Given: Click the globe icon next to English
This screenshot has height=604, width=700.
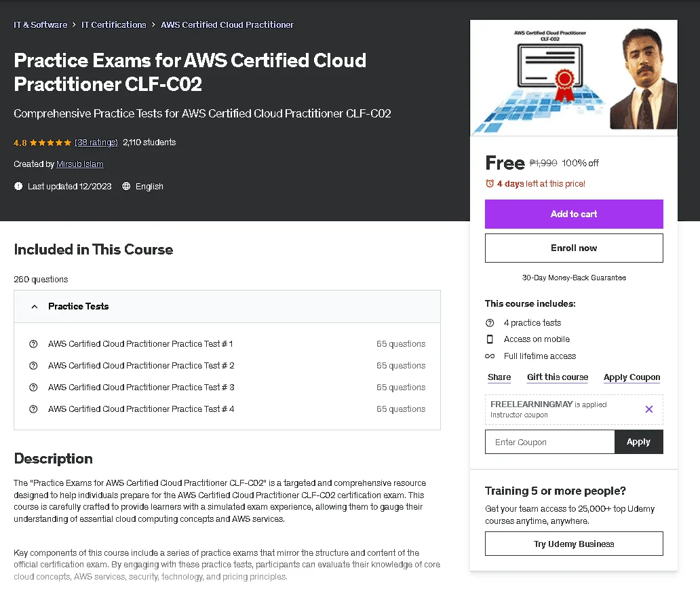Looking at the screenshot, I should tap(126, 187).
